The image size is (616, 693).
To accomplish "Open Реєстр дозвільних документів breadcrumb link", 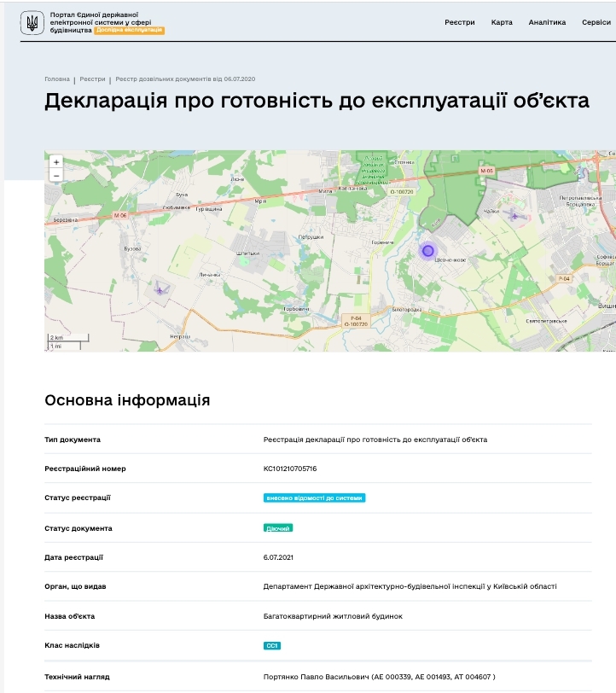I will pos(185,79).
